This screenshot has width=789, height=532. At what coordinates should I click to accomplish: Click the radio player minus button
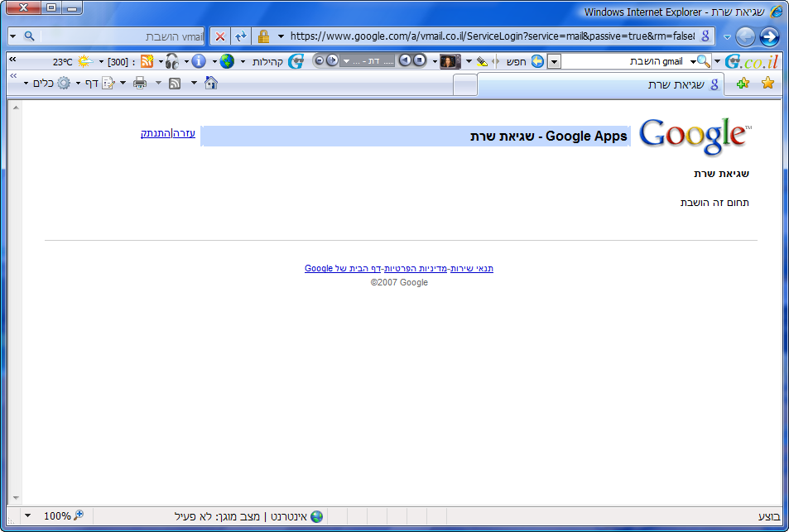click(319, 61)
